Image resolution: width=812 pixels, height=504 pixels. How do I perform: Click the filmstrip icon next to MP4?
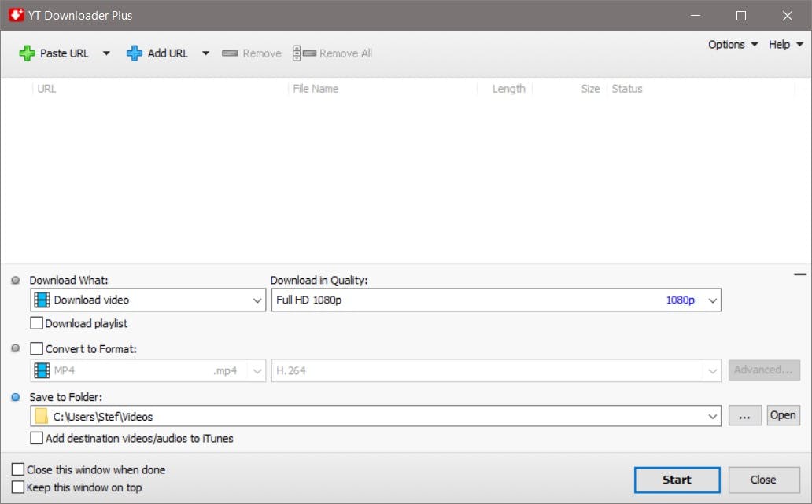point(42,370)
